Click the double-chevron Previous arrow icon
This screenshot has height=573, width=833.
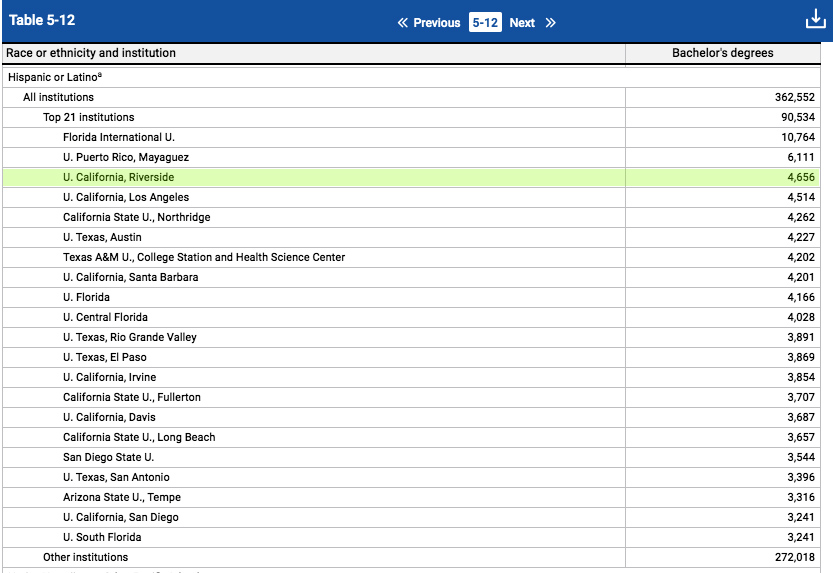(403, 23)
